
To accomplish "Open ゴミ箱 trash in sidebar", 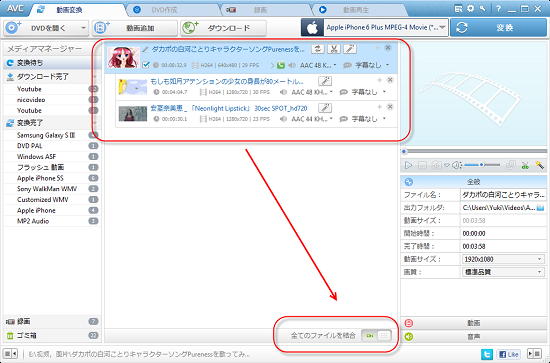I will click(x=52, y=335).
